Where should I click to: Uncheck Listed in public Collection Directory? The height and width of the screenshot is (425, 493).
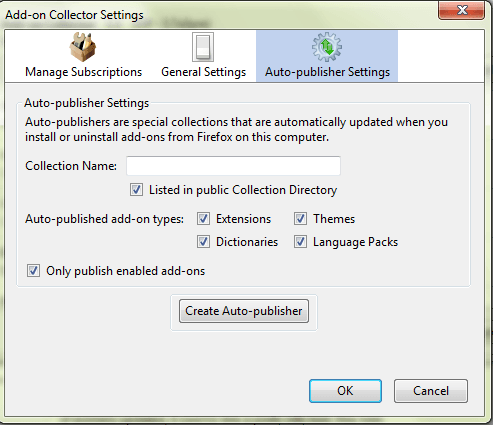pos(136,190)
